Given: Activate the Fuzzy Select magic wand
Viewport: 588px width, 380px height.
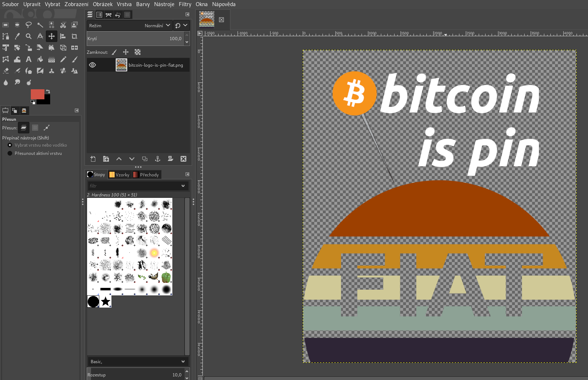Looking at the screenshot, I should [40, 25].
